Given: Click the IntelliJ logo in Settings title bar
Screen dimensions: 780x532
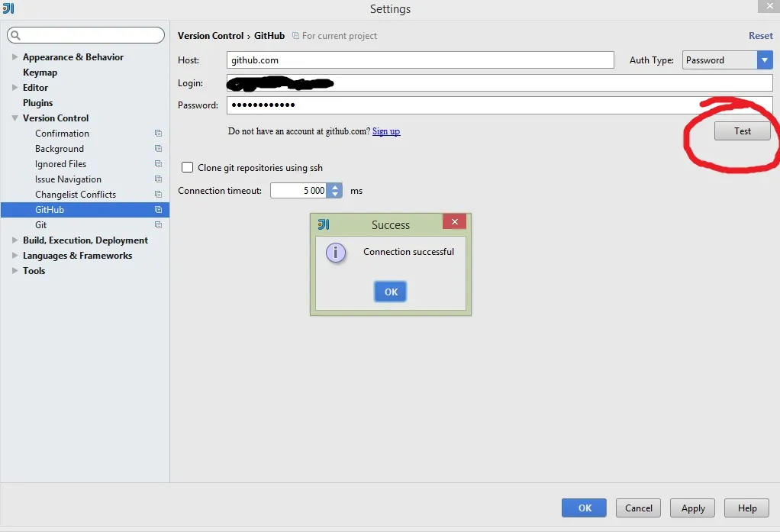Looking at the screenshot, I should 8,8.
